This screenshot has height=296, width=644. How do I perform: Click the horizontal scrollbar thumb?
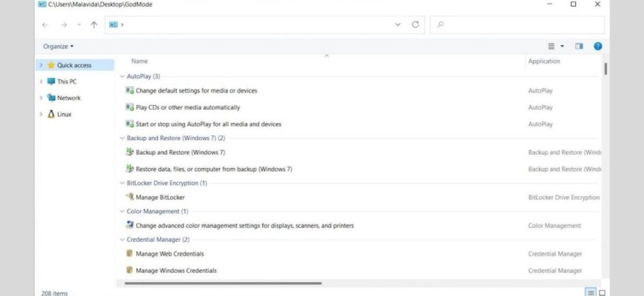click(x=223, y=283)
